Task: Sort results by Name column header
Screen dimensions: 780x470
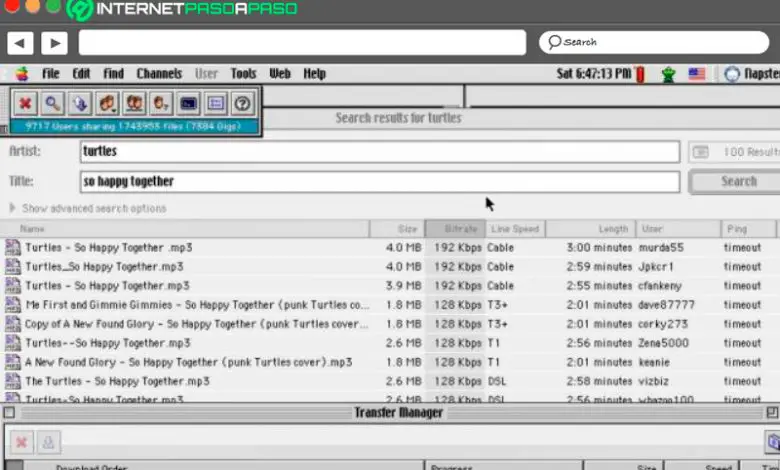Action: pos(185,229)
